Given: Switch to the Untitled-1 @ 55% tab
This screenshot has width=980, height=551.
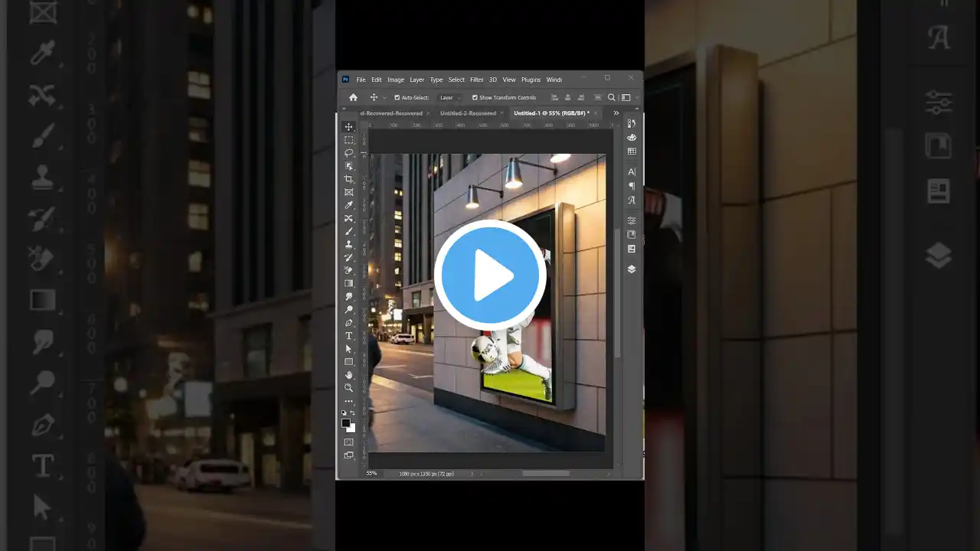Looking at the screenshot, I should pyautogui.click(x=551, y=113).
